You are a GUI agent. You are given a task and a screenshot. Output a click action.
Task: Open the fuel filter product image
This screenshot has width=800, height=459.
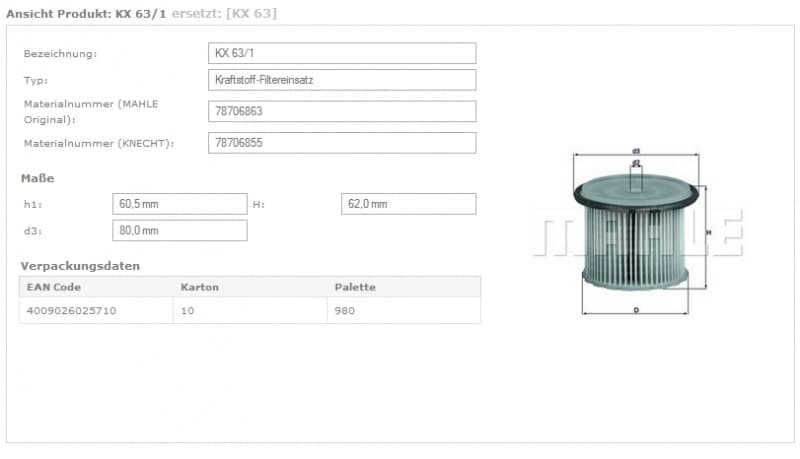(x=638, y=232)
